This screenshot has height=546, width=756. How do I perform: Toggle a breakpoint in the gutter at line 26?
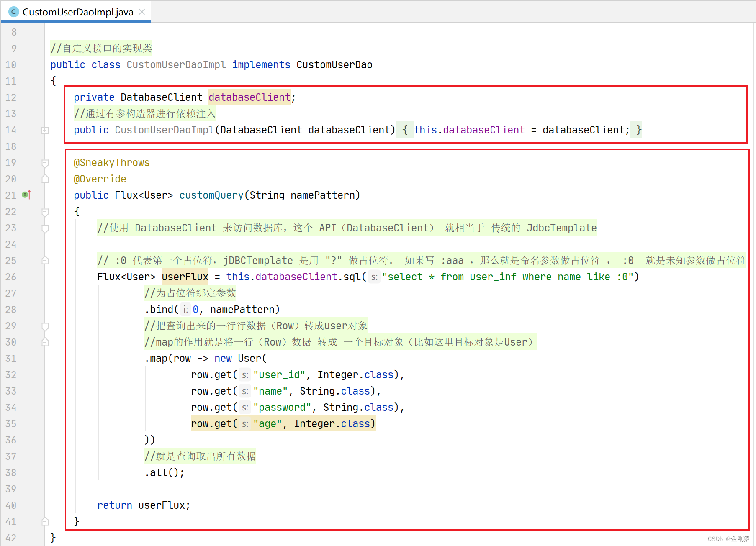pos(29,277)
